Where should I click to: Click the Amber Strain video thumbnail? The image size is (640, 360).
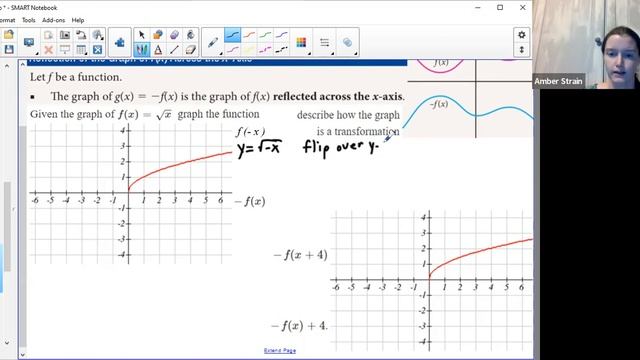tap(586, 44)
